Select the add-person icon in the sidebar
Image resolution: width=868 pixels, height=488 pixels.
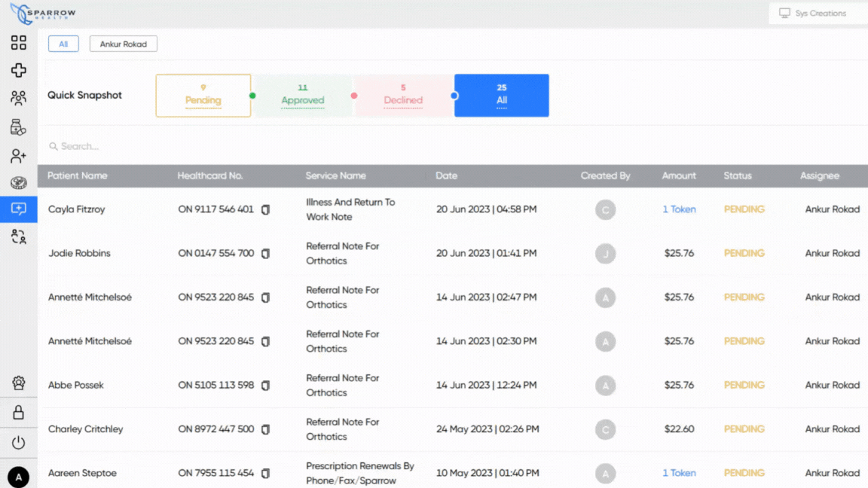point(18,155)
